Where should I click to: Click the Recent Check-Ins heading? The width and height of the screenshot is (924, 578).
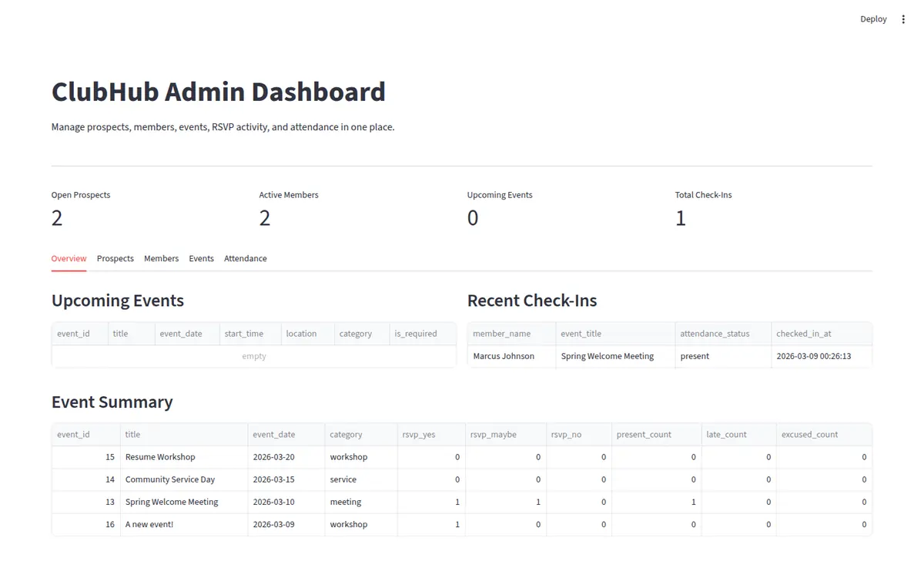[532, 301]
